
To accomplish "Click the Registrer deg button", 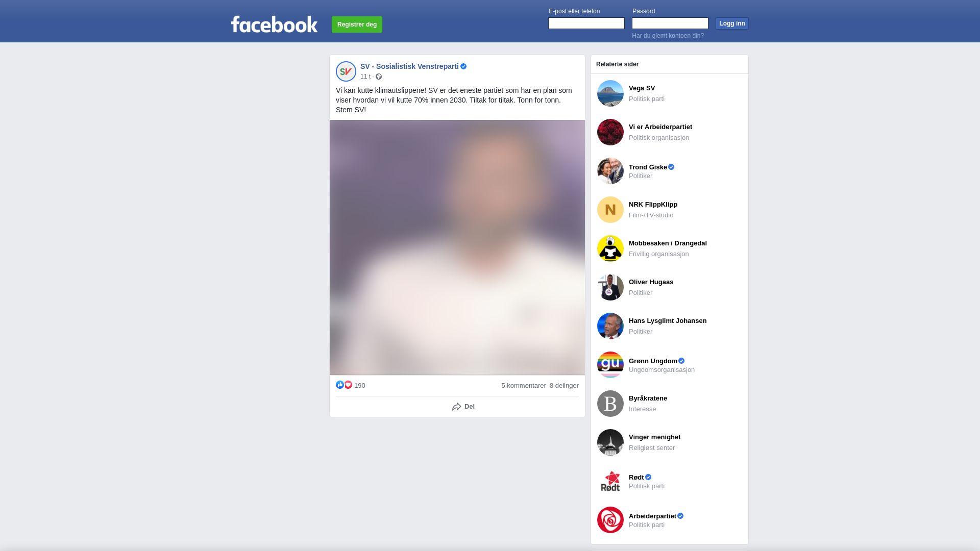I will pos(357,24).
